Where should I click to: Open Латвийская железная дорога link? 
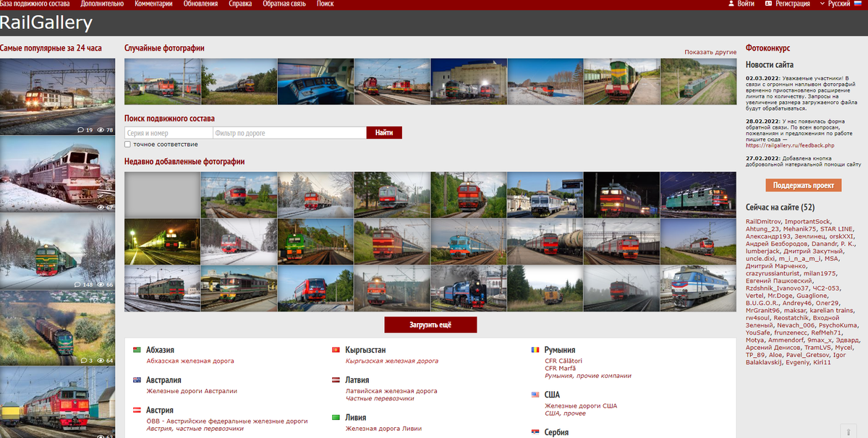(x=391, y=391)
